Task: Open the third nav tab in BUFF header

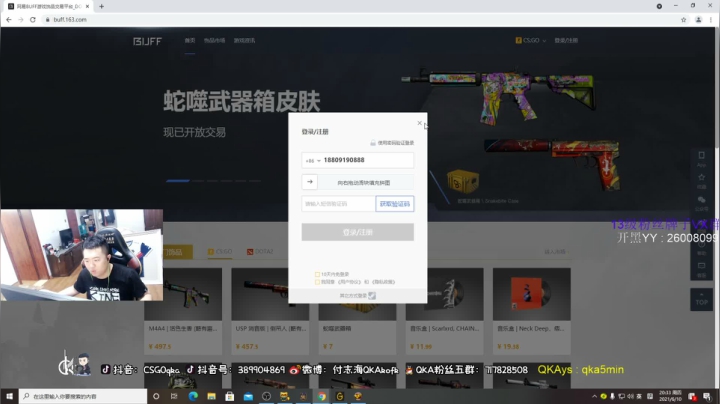Action: pyautogui.click(x=244, y=40)
